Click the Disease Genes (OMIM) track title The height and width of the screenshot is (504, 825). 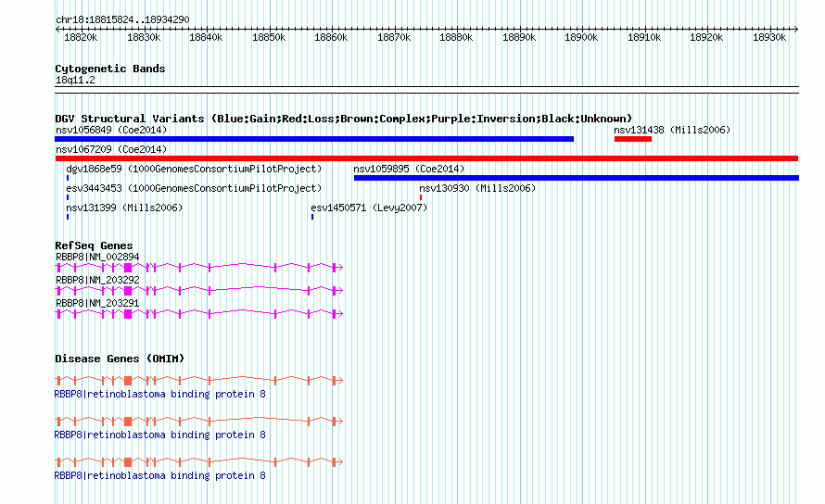click(x=120, y=359)
